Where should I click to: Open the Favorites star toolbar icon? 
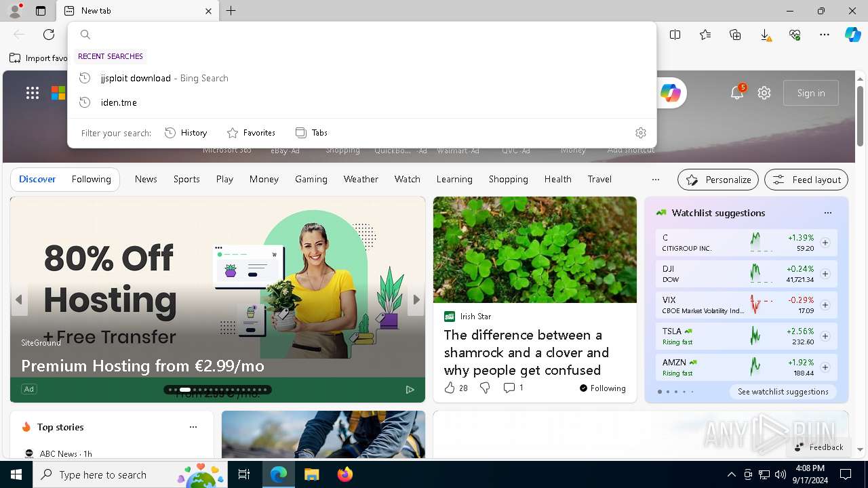pyautogui.click(x=705, y=35)
